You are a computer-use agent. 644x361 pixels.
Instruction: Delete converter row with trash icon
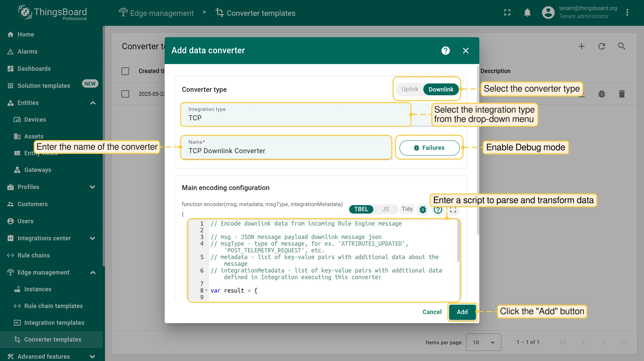[622, 94]
